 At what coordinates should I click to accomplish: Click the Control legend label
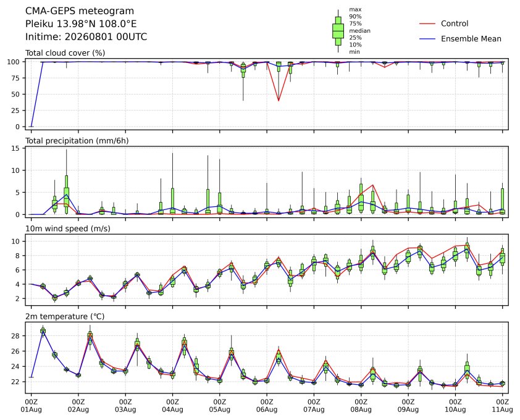[x=455, y=23]
